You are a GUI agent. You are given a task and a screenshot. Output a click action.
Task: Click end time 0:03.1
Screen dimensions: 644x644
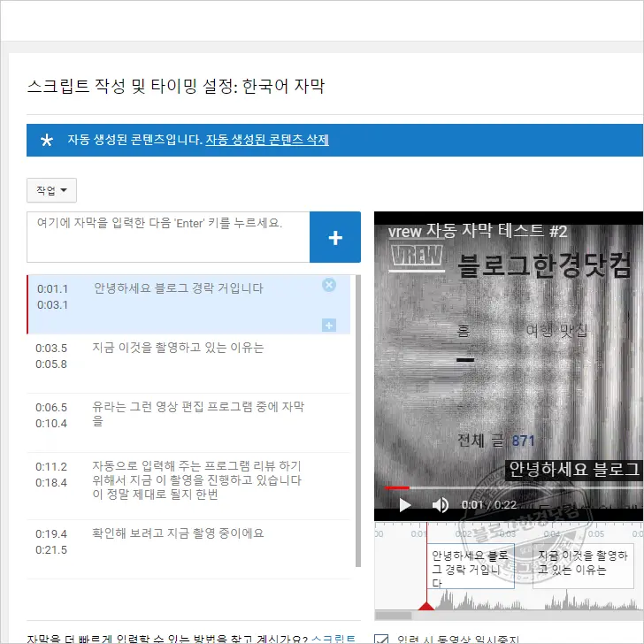52,304
